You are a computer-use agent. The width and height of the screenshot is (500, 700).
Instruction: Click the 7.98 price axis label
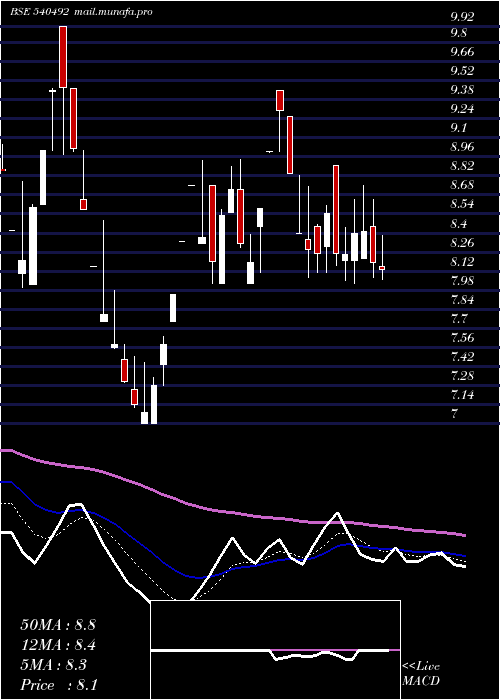pyautogui.click(x=462, y=280)
